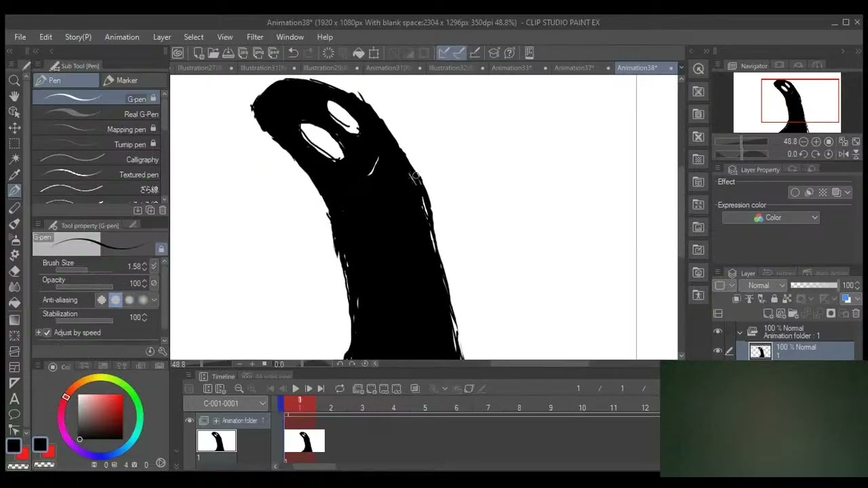The image size is (868, 488).
Task: Click the Fill bucket icon in command bar
Action: pyautogui.click(x=358, y=53)
